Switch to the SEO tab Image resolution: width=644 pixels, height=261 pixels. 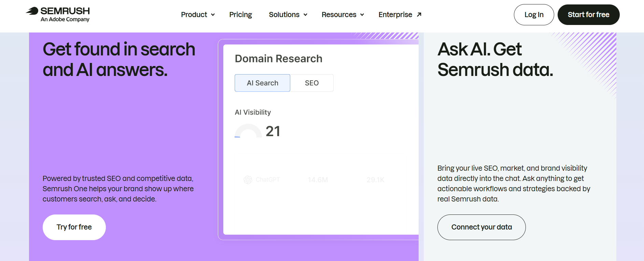tap(312, 83)
